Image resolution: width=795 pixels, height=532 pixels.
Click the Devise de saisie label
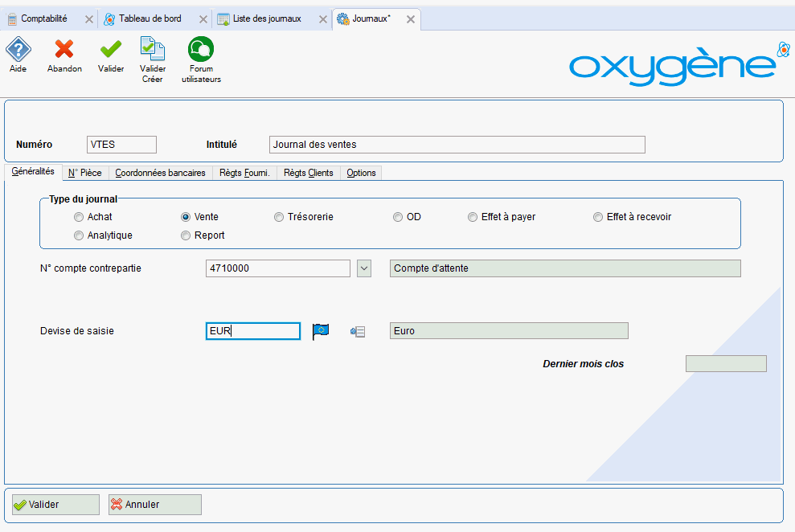(x=77, y=331)
